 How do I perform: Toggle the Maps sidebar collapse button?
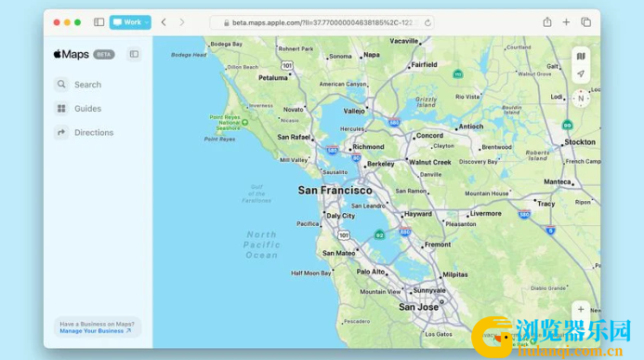click(134, 54)
